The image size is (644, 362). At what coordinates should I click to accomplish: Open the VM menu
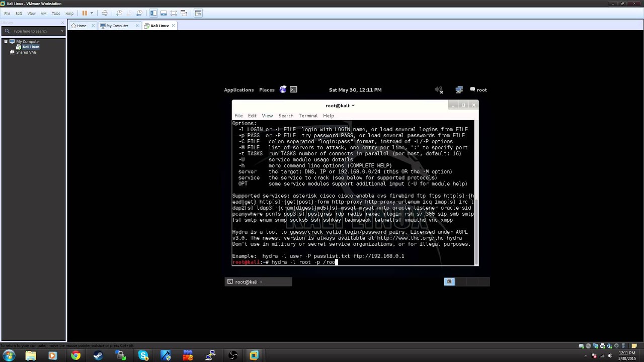point(43,14)
